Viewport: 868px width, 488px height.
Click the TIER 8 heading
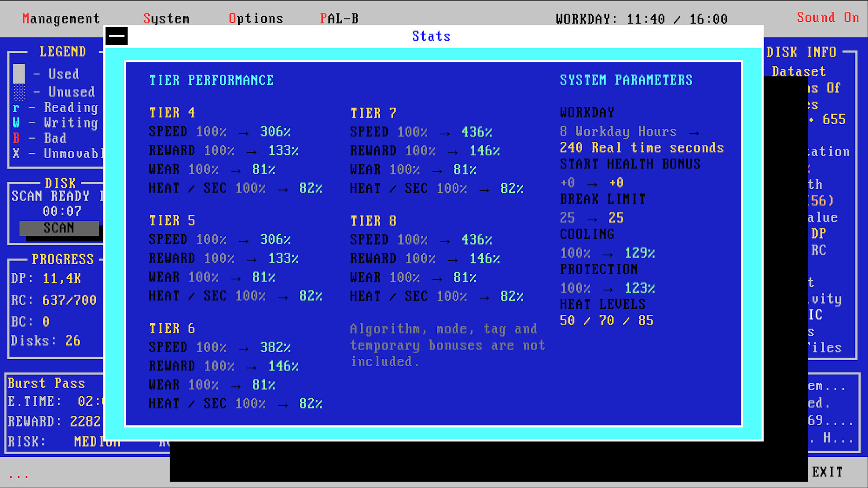coord(373,221)
